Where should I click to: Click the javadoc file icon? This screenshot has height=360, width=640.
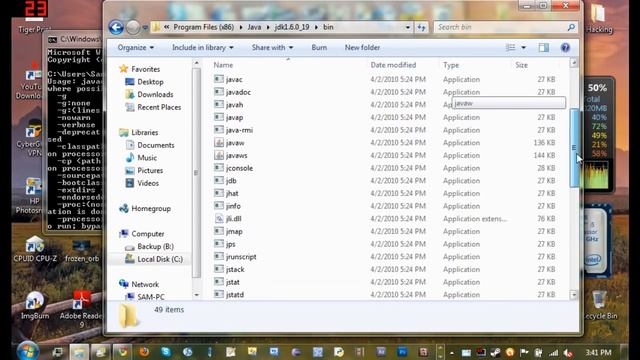coord(219,92)
